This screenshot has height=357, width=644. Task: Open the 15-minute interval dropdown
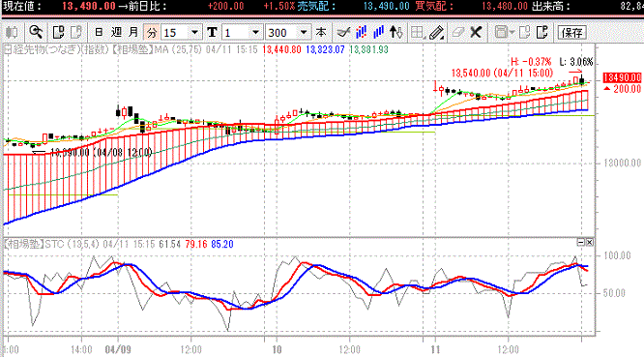(x=194, y=32)
